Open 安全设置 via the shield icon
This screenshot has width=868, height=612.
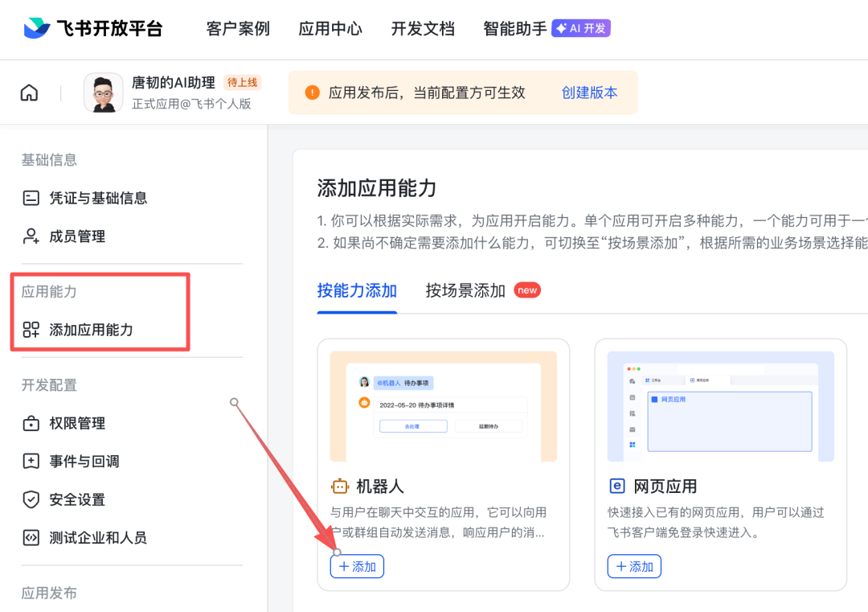29,499
